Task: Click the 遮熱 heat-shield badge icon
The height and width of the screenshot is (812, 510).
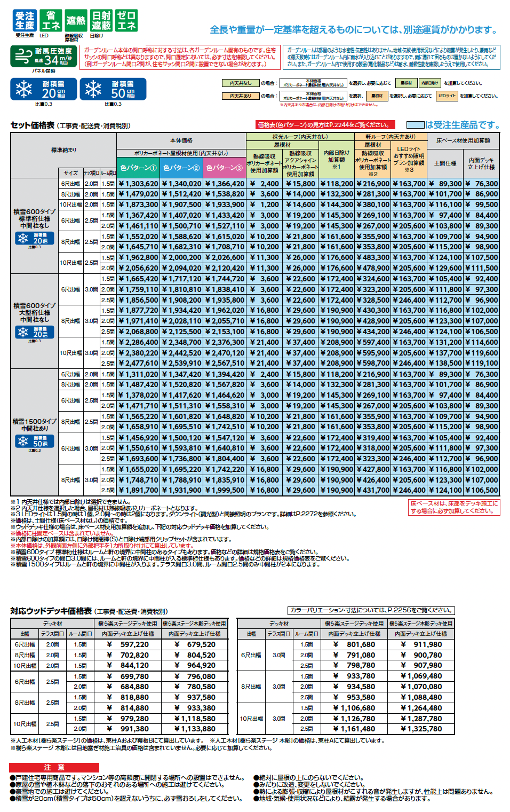Action: (x=76, y=21)
